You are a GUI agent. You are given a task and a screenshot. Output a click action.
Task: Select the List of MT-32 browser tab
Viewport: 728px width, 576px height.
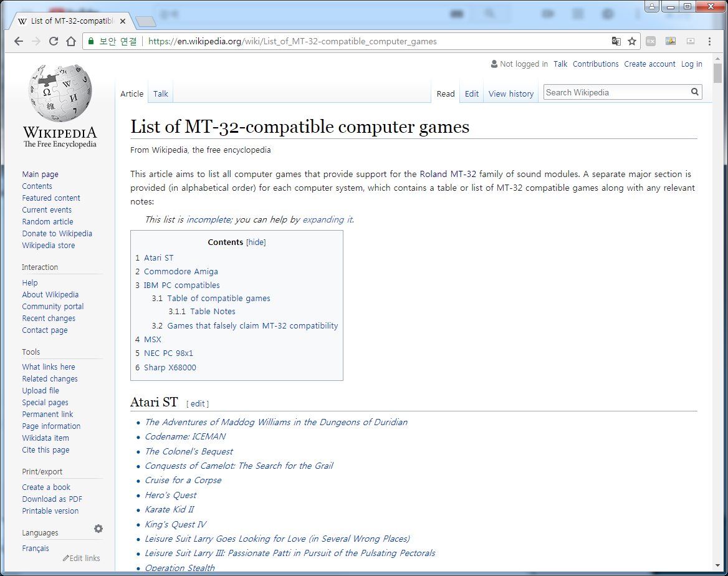[72, 21]
